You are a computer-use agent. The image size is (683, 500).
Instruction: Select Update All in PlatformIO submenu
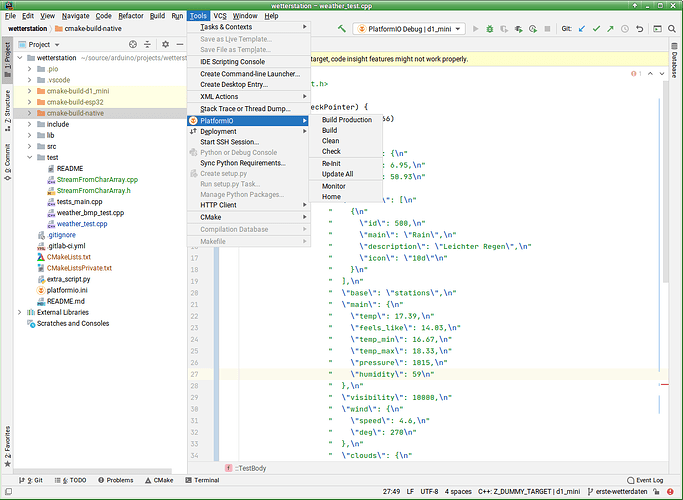point(346,174)
